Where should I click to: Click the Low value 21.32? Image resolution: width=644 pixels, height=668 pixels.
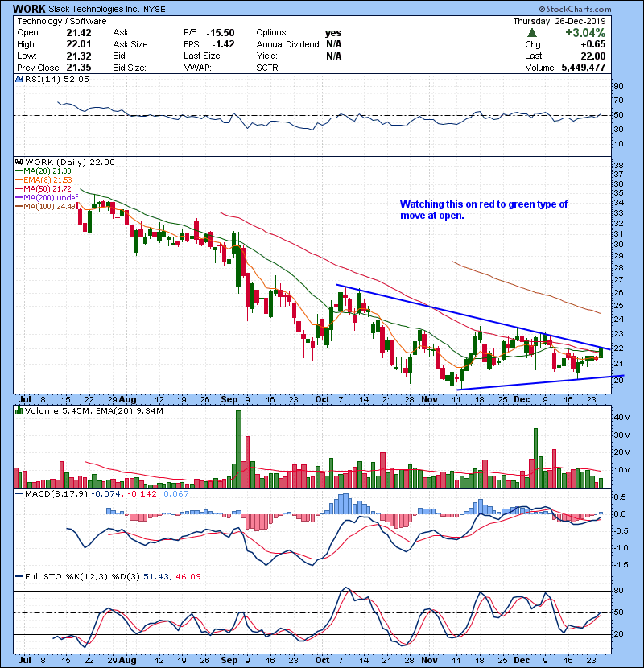pos(79,56)
